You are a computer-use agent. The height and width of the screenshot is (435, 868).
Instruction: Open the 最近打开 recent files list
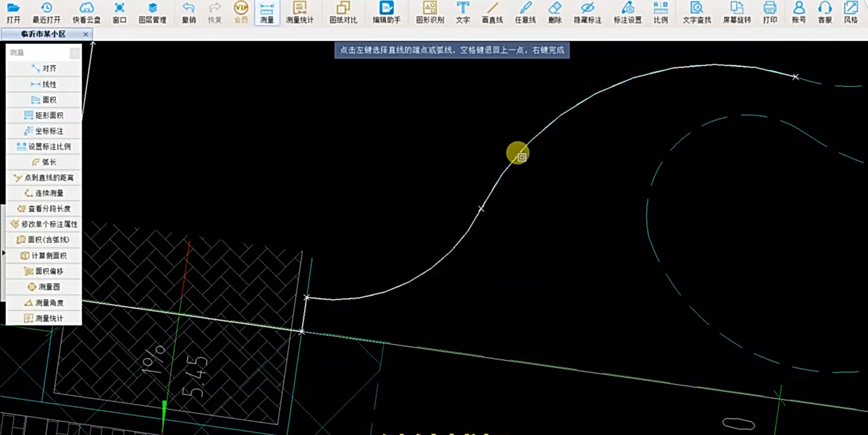46,13
